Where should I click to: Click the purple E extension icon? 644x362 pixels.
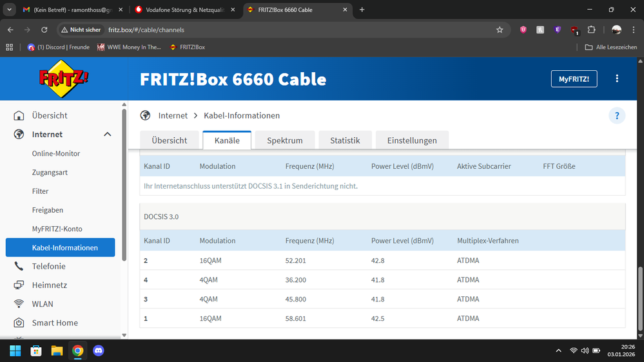click(558, 30)
